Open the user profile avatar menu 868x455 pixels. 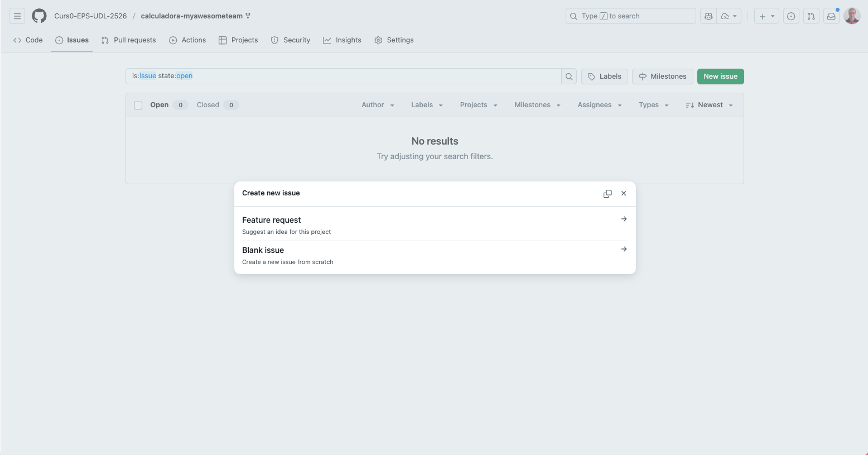point(852,16)
